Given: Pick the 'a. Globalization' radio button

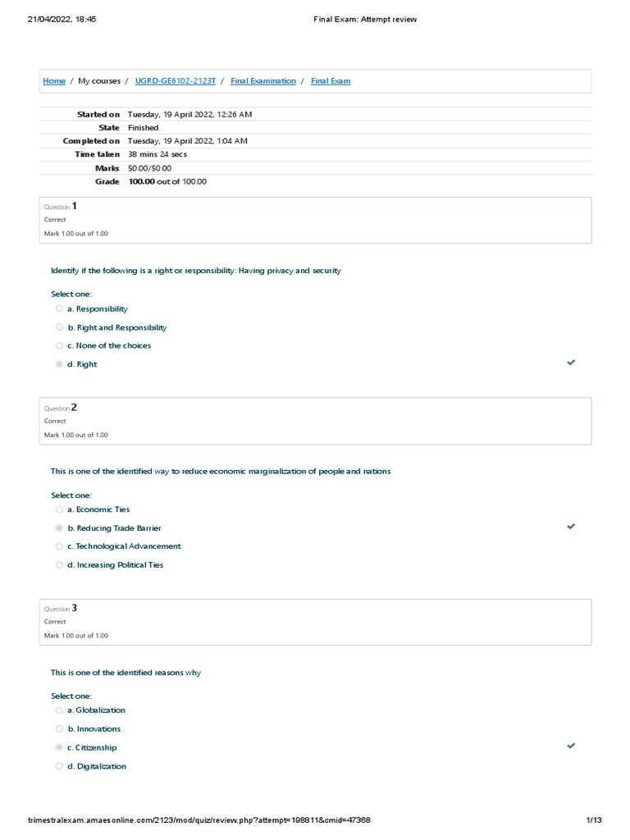Looking at the screenshot, I should pos(59,710).
